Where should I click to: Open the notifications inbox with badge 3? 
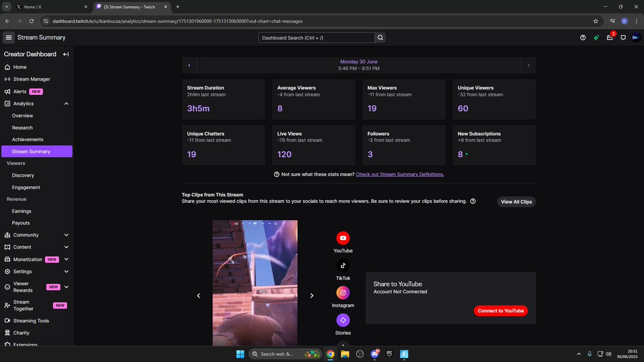(x=610, y=38)
